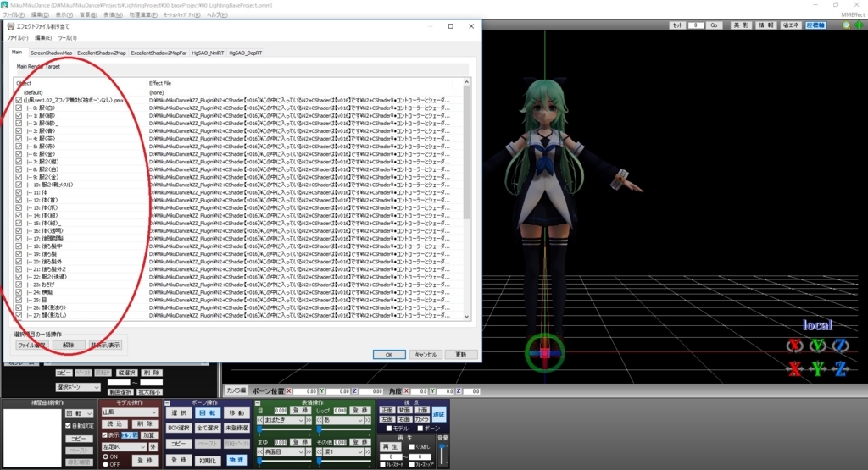The width and height of the screenshot is (868, 470).
Task: Collapse the 表情操作 panel with minus icon
Action: (x=258, y=403)
